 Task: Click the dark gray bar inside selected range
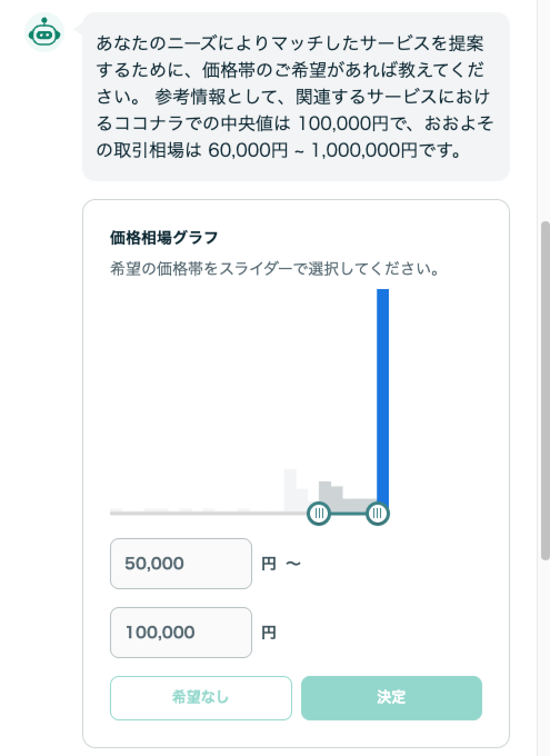pyautogui.click(x=325, y=495)
